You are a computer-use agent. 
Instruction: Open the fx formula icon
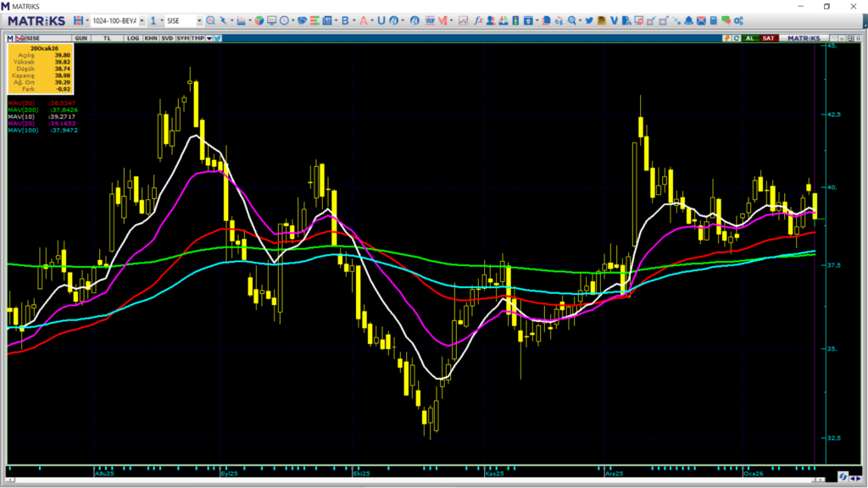[x=478, y=20]
